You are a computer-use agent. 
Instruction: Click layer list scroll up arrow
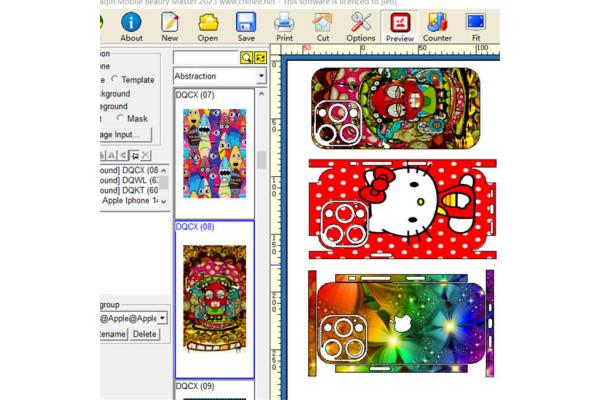(164, 170)
